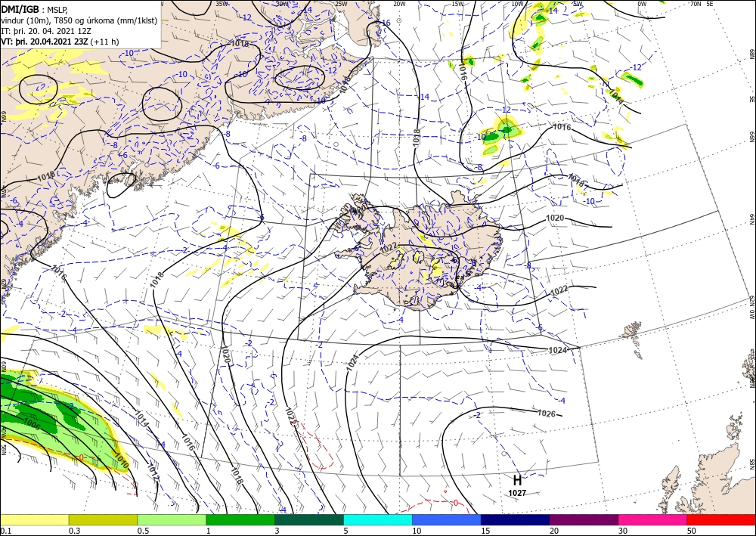This screenshot has width=756, height=536.
Task: Click the 0.1 legend scale value
Action: coord(5,531)
